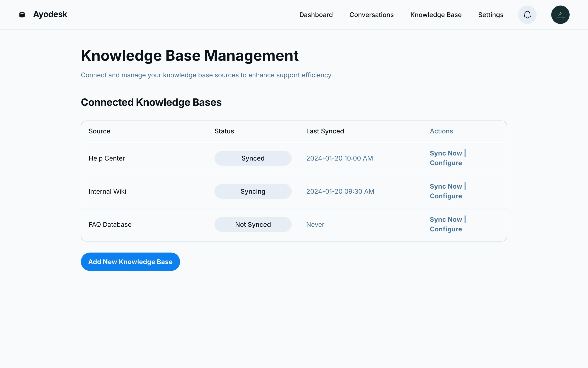Select the Help Center row name
Image resolution: width=588 pixels, height=368 pixels.
[107, 158]
